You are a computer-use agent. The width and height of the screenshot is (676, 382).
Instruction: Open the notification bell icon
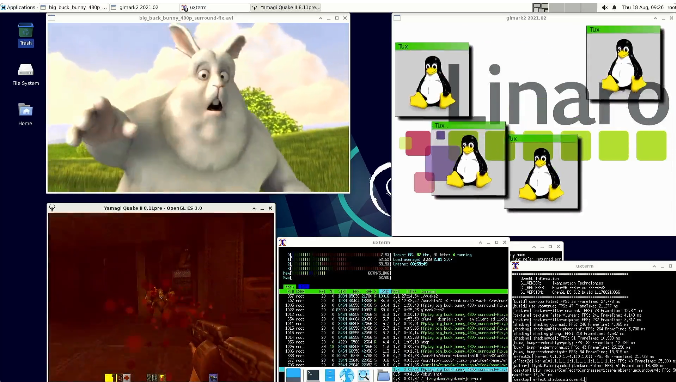point(614,7)
